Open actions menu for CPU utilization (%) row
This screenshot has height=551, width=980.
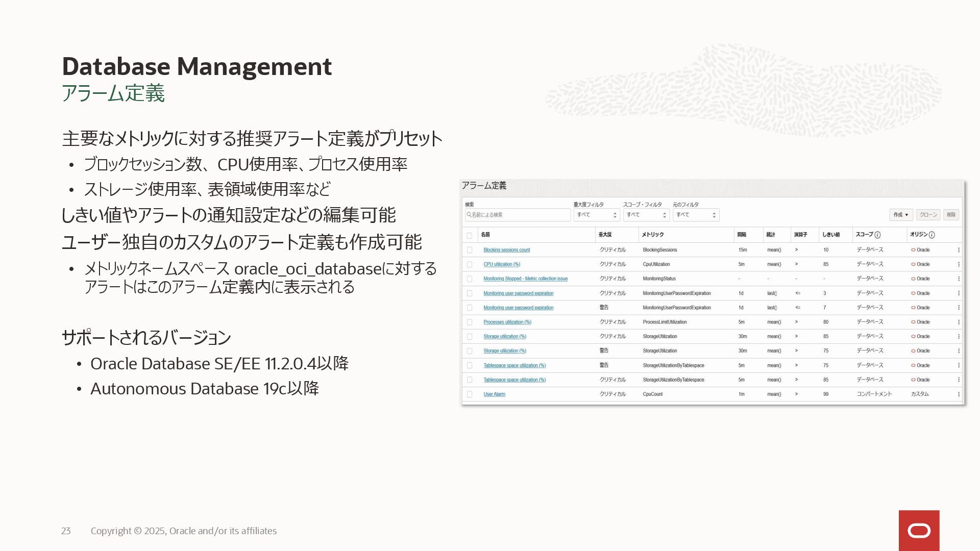959,264
